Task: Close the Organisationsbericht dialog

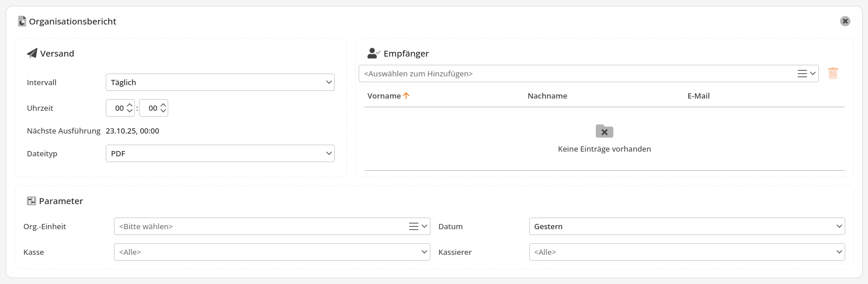Action: point(845,21)
